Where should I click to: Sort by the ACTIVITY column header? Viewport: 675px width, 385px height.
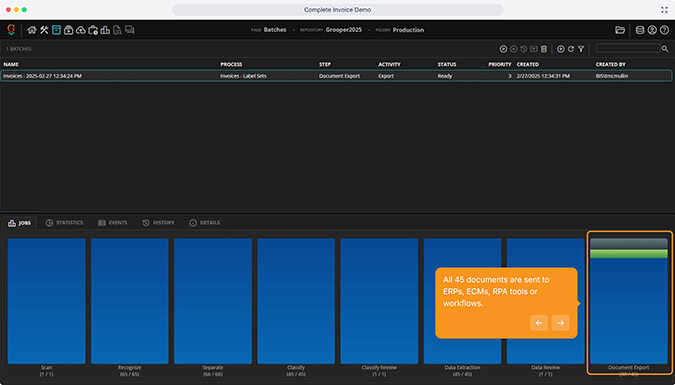point(389,64)
